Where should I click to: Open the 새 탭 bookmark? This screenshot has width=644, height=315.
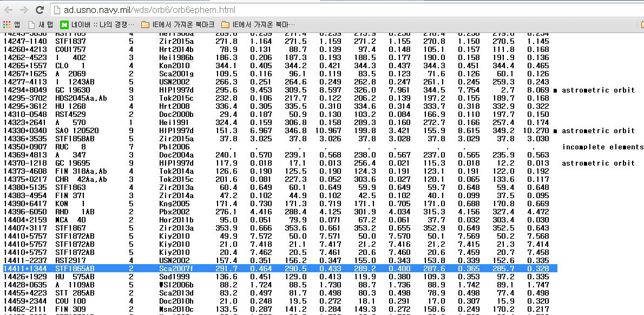41,24
